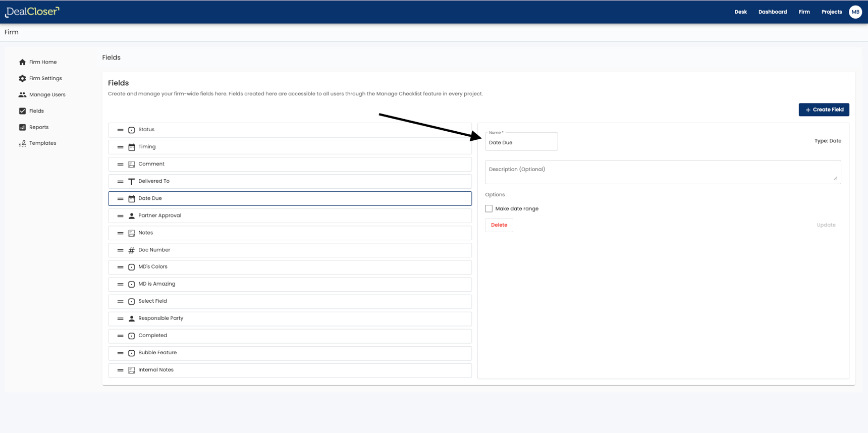868x433 pixels.
Task: Click the drag handle for Status field
Action: (120, 130)
